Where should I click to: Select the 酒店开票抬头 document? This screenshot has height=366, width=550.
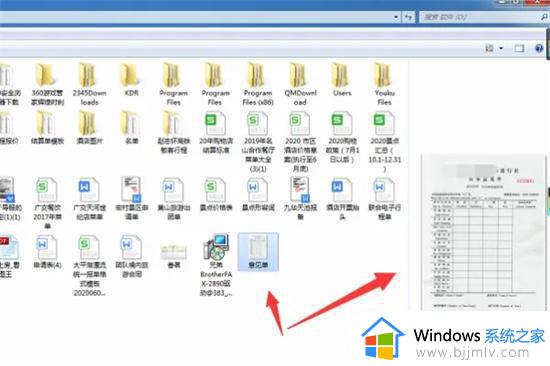pyautogui.click(x=342, y=199)
